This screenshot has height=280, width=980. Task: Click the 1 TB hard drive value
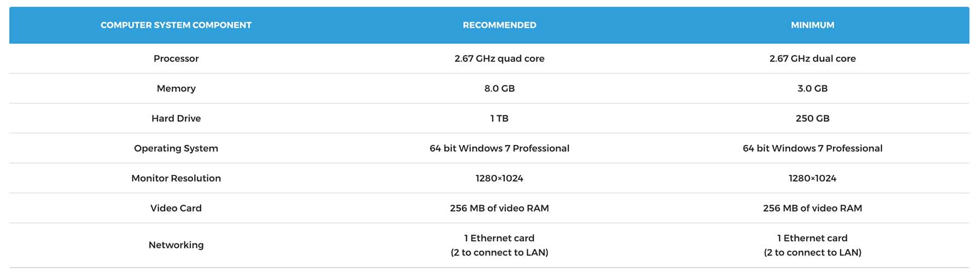(x=499, y=119)
